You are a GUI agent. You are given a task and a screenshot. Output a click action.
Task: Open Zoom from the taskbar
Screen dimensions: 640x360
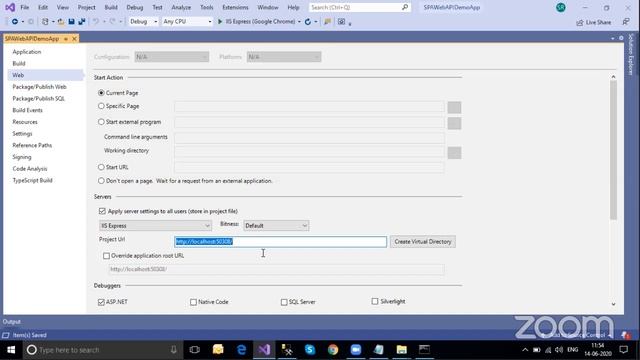click(356, 350)
